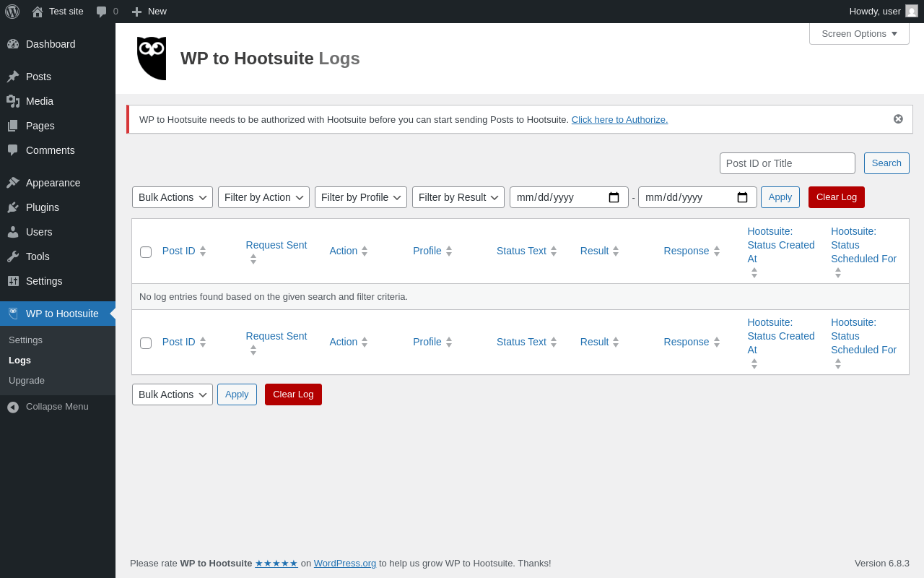Sort top header Result column arrows
924x578 pixels.
616,251
